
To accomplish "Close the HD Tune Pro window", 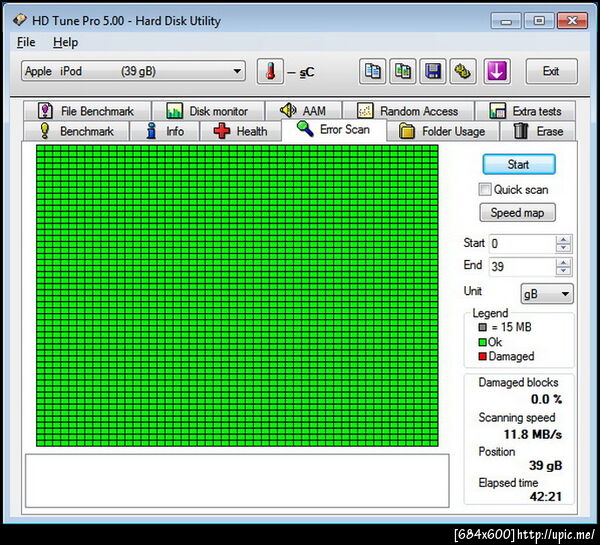I will coord(572,21).
